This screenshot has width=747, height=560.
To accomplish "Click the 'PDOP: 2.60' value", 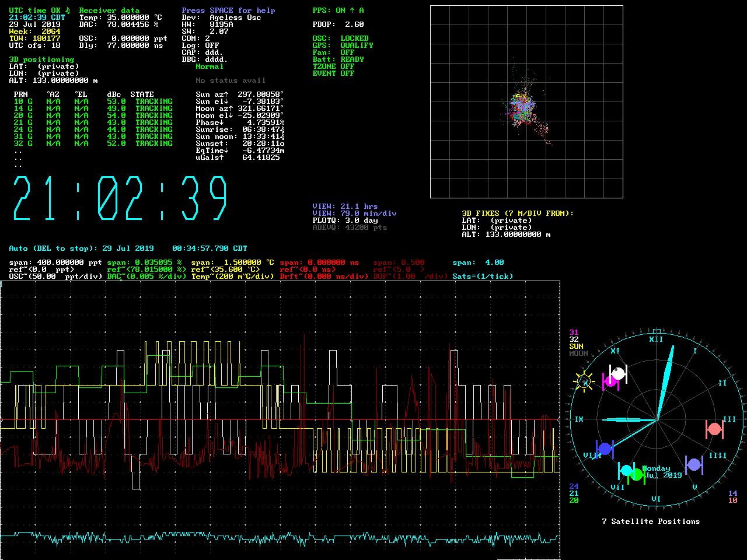I will coord(338,24).
